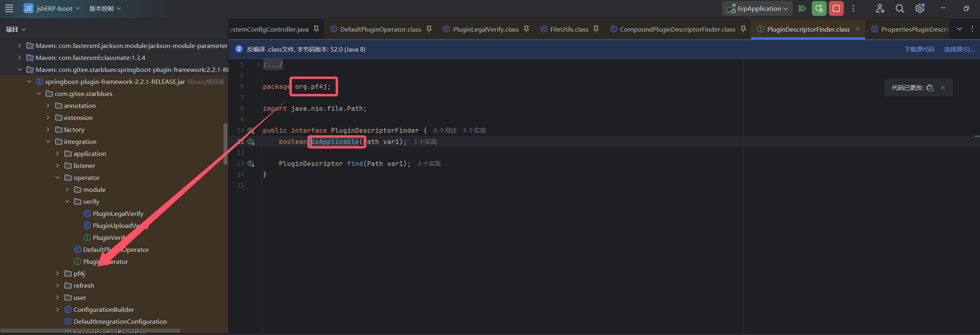The image size is (980, 335).
Task: Click the implementations gutter icon on line 10
Action: coord(251,130)
